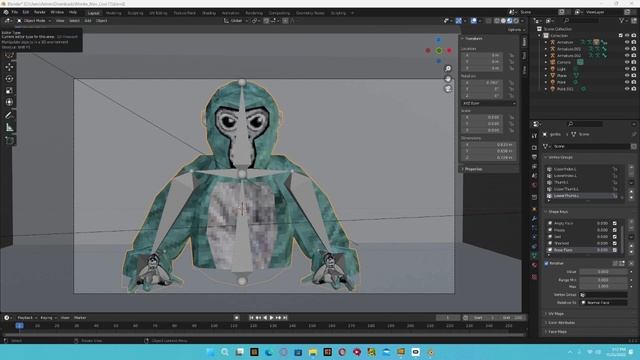The width and height of the screenshot is (640, 360).
Task: Switch viewport to Solid shading
Action: 503,20
